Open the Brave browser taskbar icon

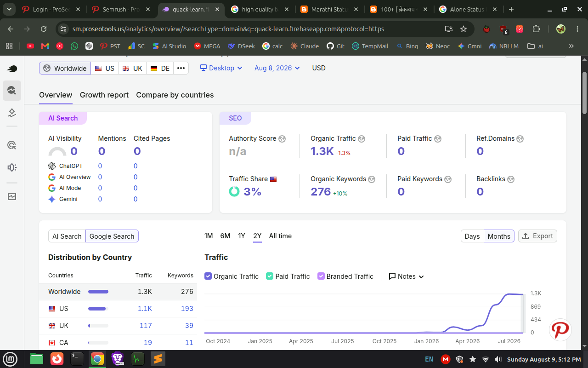[118, 359]
